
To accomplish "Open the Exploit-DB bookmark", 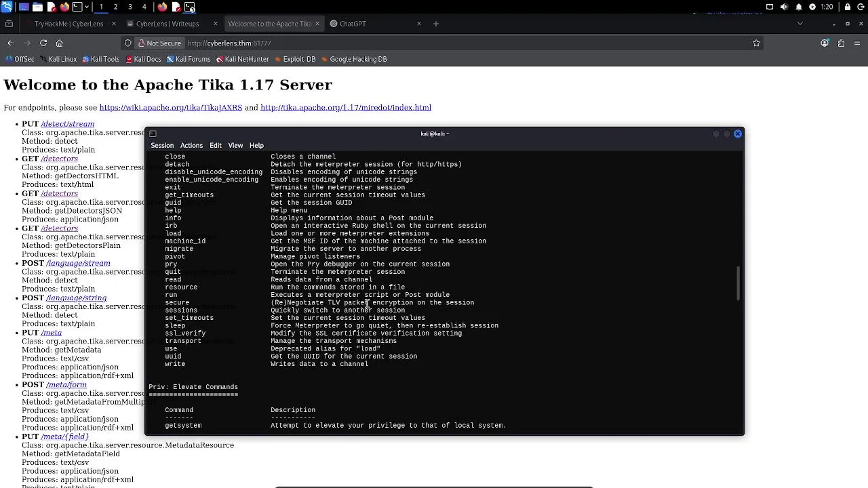I will 294,59.
